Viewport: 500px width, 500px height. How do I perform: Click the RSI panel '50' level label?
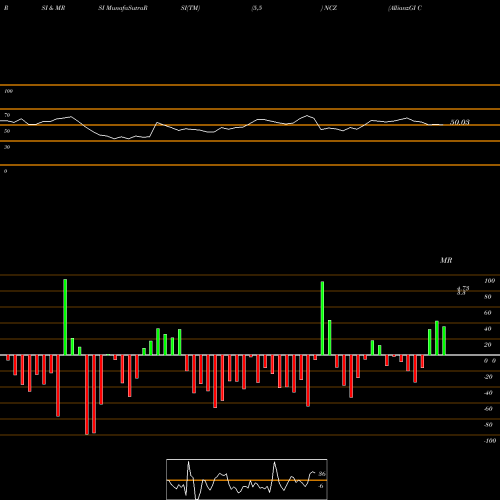tap(7, 131)
